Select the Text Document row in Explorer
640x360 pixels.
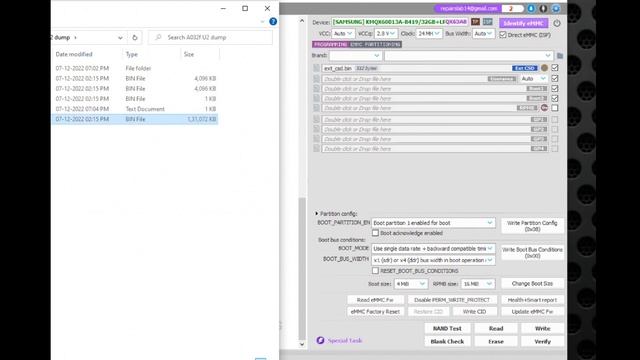point(135,109)
